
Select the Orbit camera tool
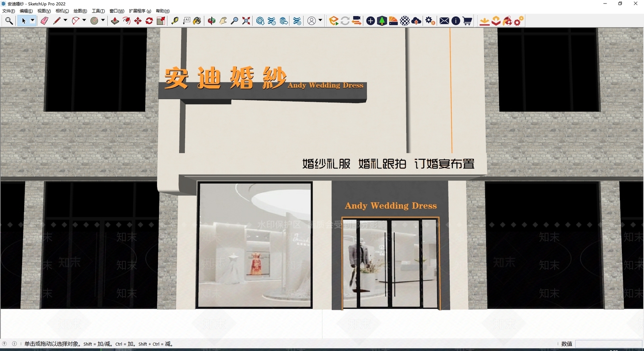tap(212, 21)
